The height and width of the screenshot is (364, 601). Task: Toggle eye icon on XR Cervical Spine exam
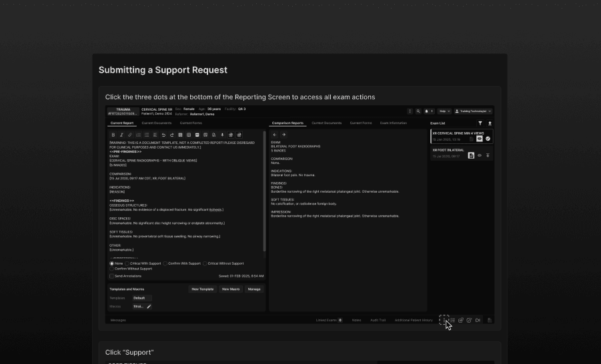(480, 139)
